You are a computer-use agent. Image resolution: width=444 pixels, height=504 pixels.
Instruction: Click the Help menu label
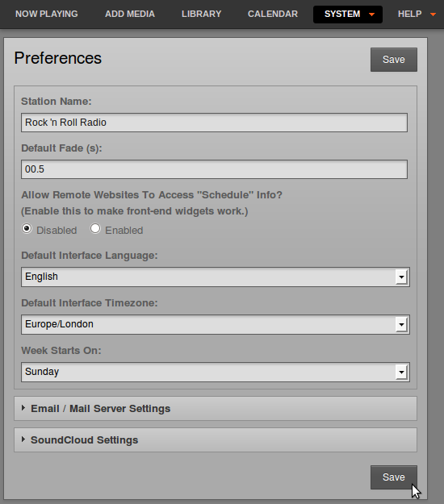click(409, 15)
